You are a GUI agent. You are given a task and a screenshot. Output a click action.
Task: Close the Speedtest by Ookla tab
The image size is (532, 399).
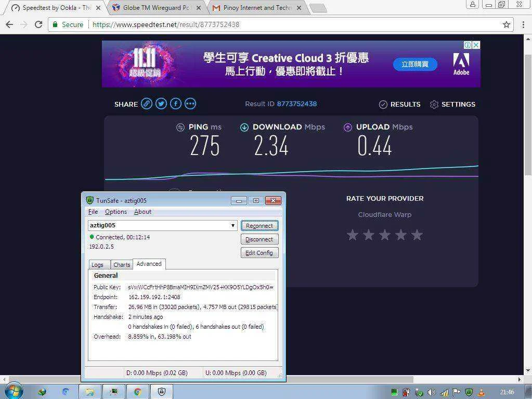click(x=98, y=8)
